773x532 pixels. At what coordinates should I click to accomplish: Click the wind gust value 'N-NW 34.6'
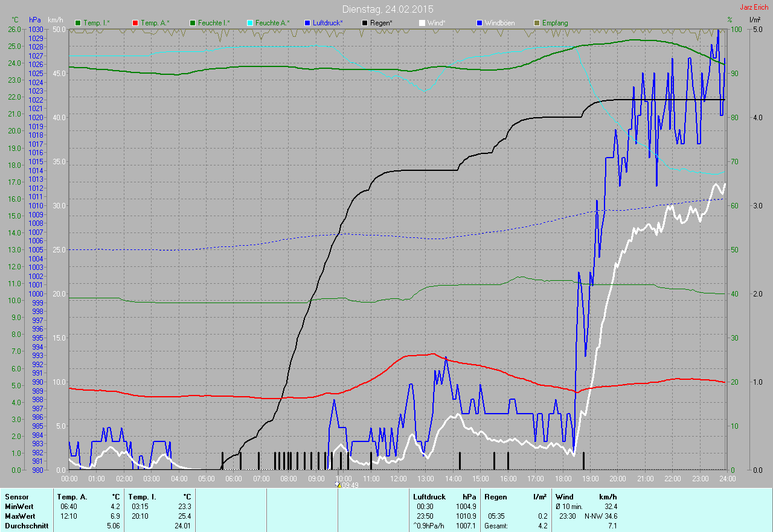[x=600, y=516]
